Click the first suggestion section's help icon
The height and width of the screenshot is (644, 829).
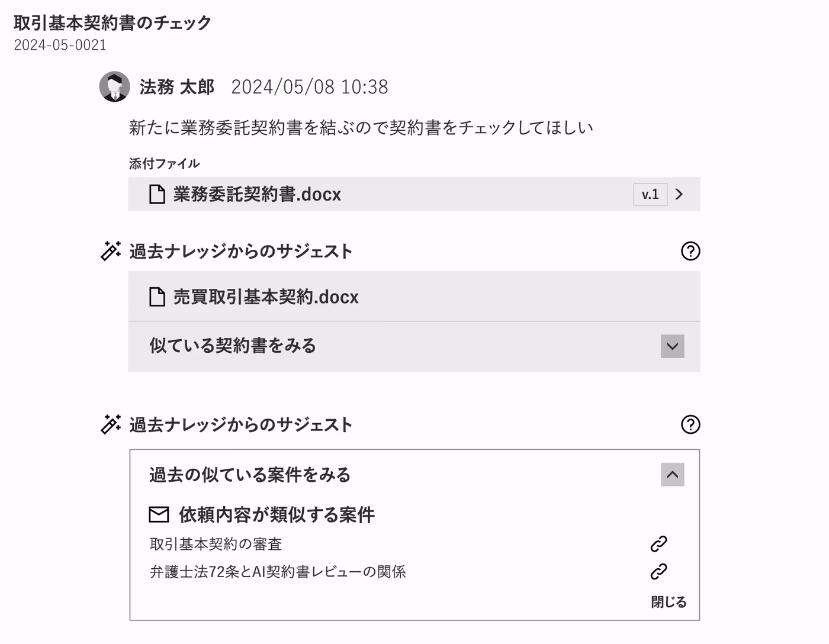click(x=690, y=251)
